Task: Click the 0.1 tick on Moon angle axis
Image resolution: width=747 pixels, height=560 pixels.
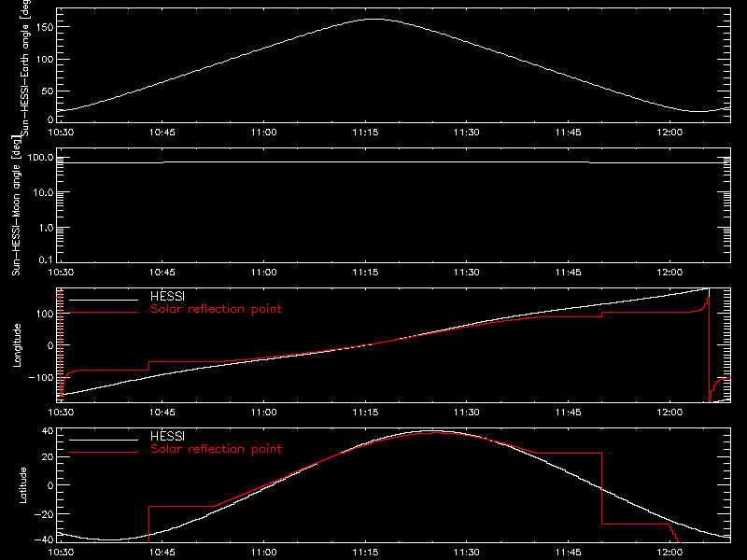Action: click(x=46, y=260)
